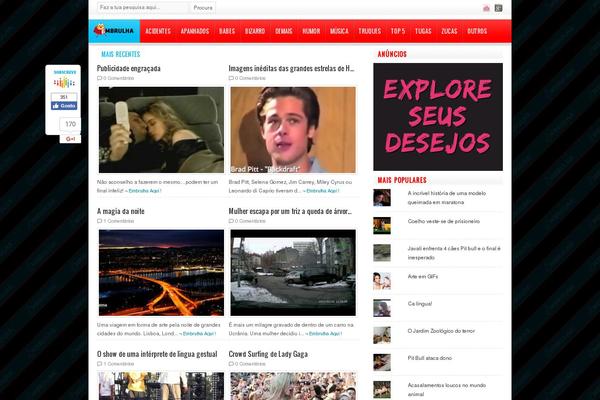The image size is (600, 400).
Task: Open the post about intérprete de língua gestual
Action: pos(157,354)
